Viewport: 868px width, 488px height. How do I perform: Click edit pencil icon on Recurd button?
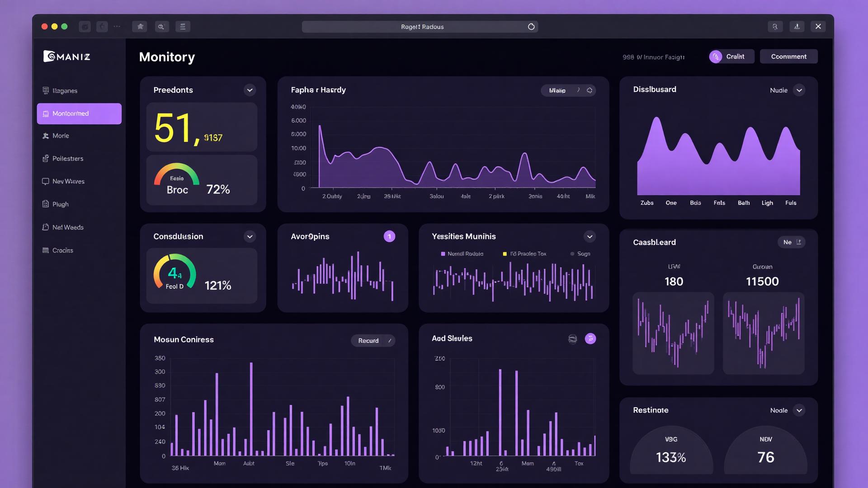tap(389, 341)
